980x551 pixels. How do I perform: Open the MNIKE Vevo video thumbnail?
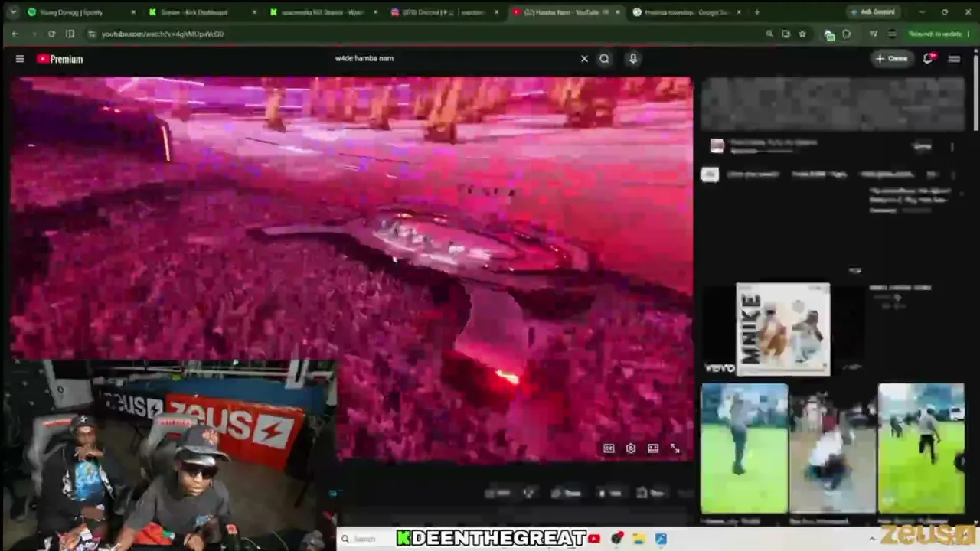782,330
